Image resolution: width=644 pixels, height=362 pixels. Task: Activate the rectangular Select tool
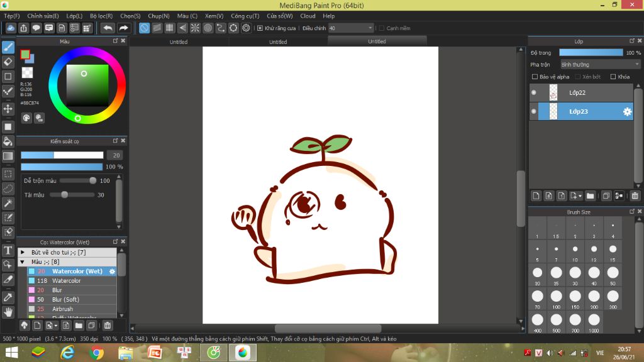(x=8, y=173)
